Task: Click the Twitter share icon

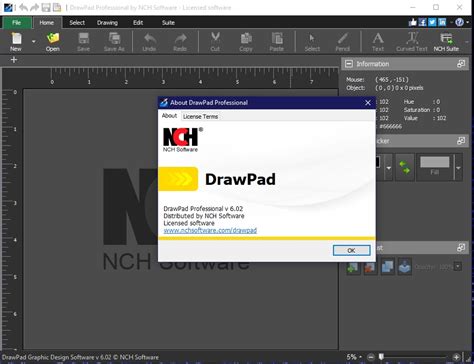Action: click(432, 22)
